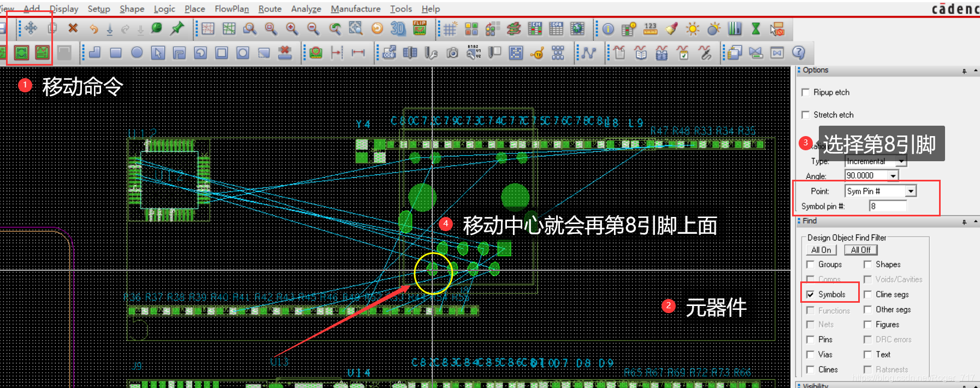Click the Flip design icon
Viewport: 980px width, 388px height.
pyautogui.click(x=420, y=28)
